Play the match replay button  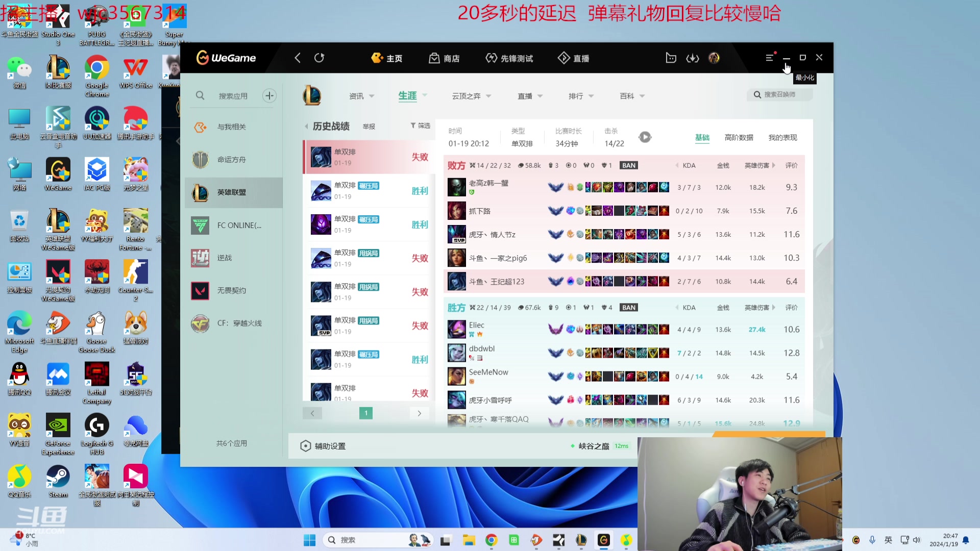click(x=645, y=137)
